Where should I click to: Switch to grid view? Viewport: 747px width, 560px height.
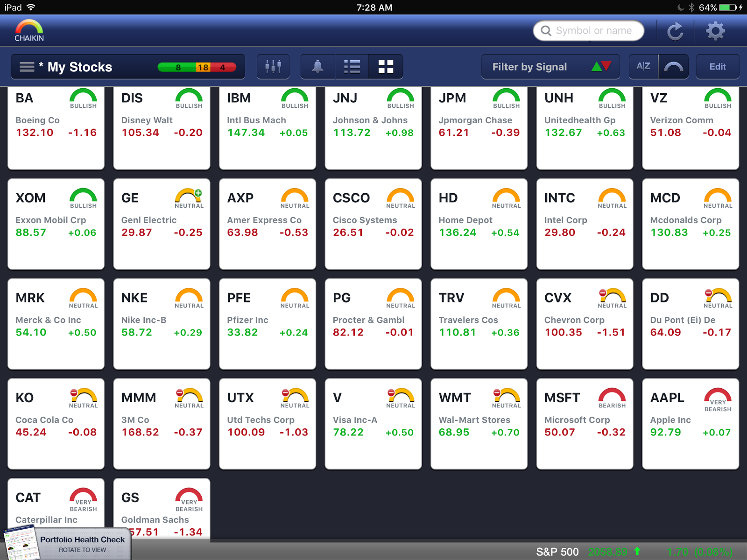click(x=386, y=67)
